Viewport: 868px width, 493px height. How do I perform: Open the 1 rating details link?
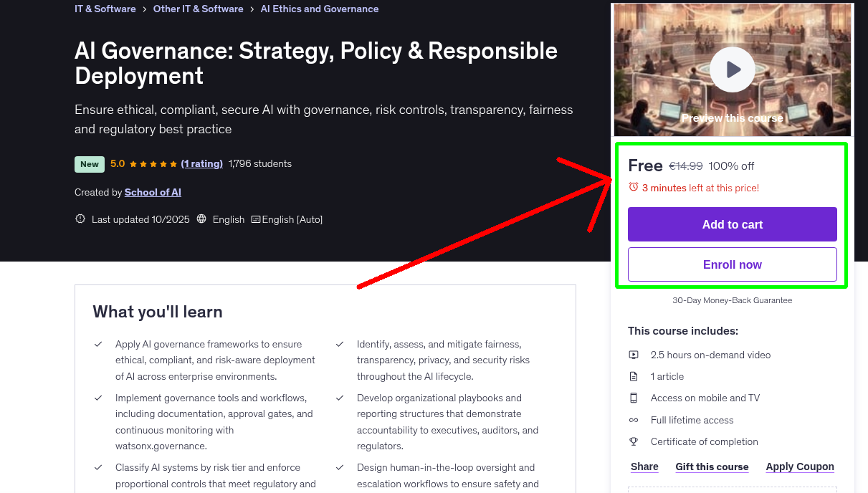click(x=201, y=163)
